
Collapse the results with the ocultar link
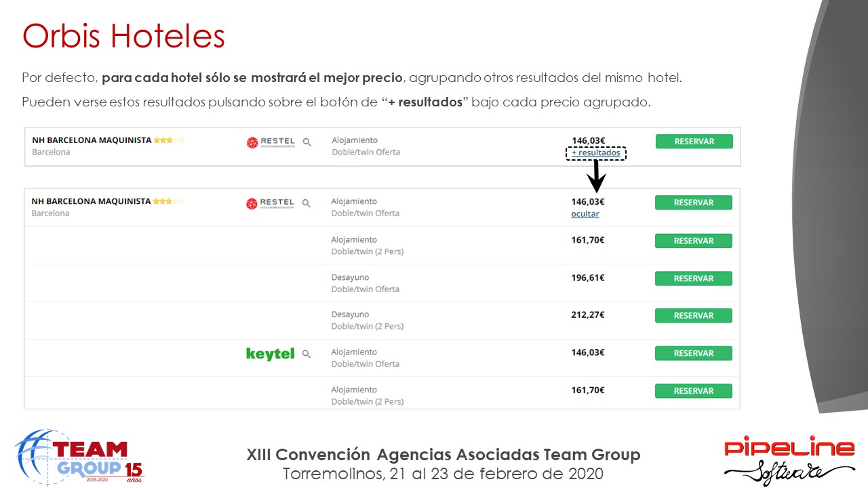tap(585, 214)
